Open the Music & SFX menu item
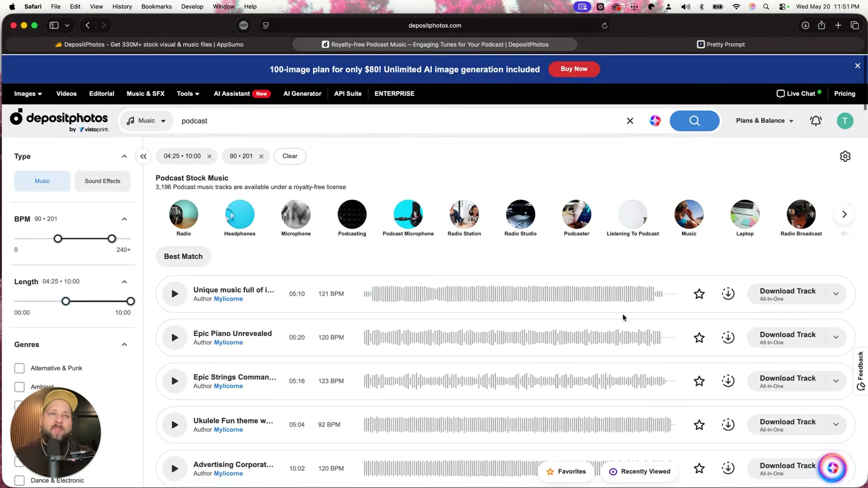Screen dimensions: 868x488 tap(146, 94)
